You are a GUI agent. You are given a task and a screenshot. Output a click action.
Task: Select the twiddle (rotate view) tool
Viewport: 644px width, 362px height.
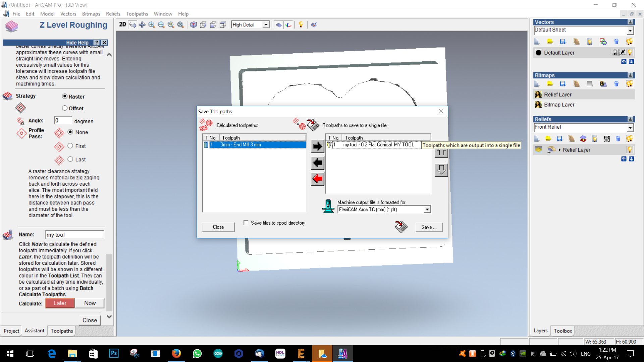(133, 24)
